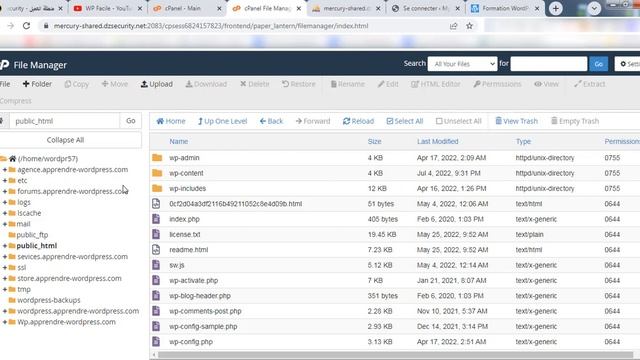Sort files by Size column

(x=374, y=142)
